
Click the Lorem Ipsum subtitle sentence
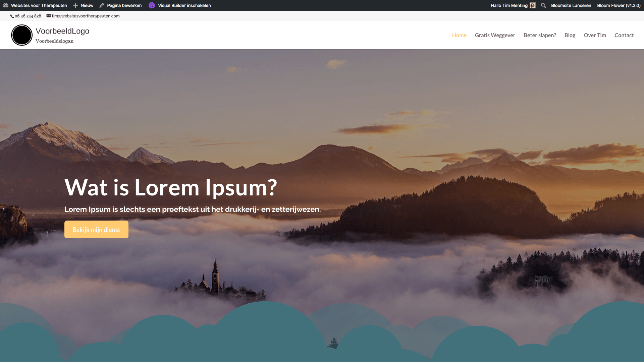click(193, 209)
